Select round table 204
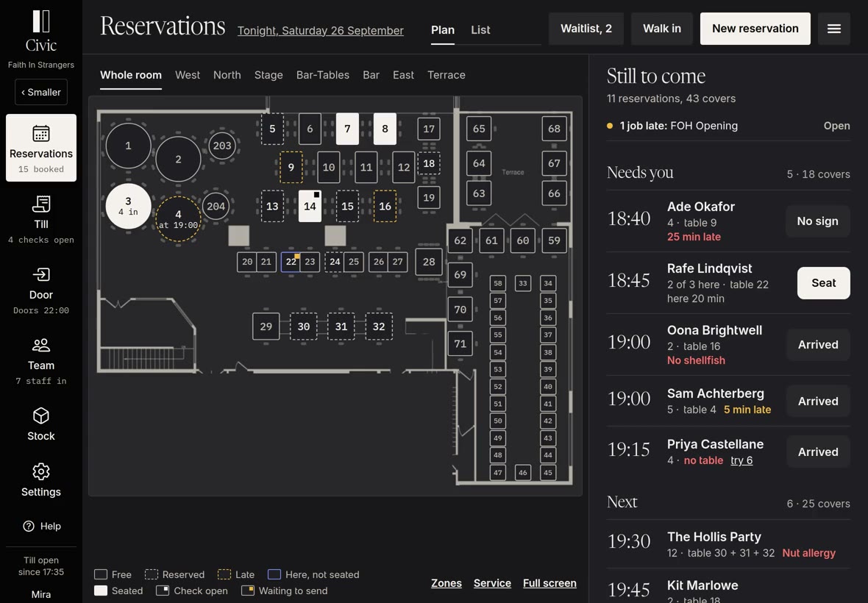 (x=216, y=207)
